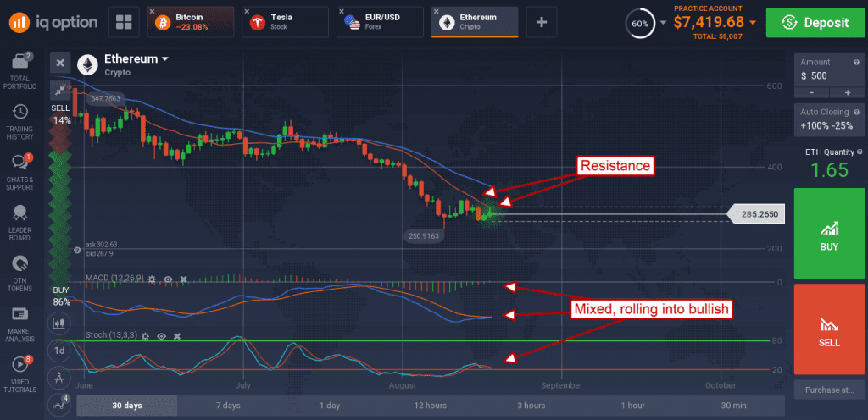
Task: Select the 7 days timeframe
Action: tap(228, 406)
